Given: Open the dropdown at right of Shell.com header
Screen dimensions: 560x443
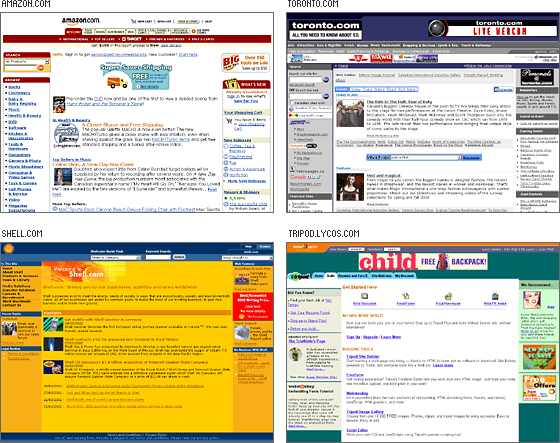Looking at the screenshot, I should (x=247, y=258).
